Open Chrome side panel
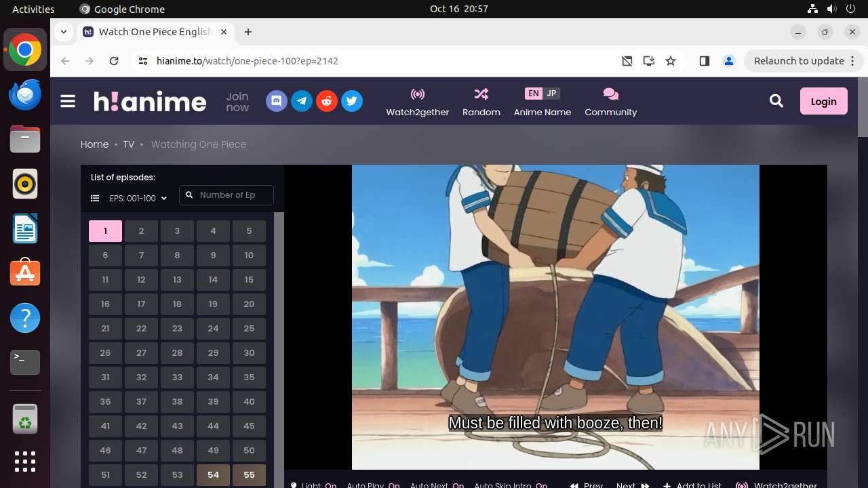 [x=704, y=61]
